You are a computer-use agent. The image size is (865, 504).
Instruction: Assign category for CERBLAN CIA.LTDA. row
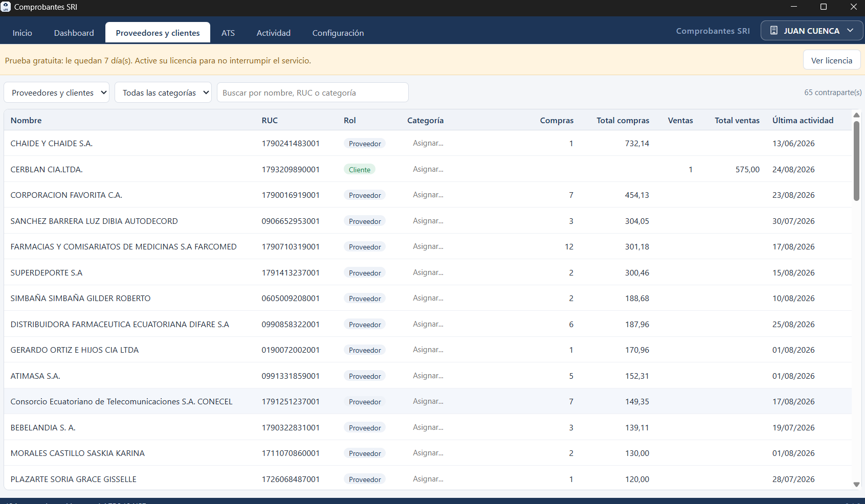point(428,169)
